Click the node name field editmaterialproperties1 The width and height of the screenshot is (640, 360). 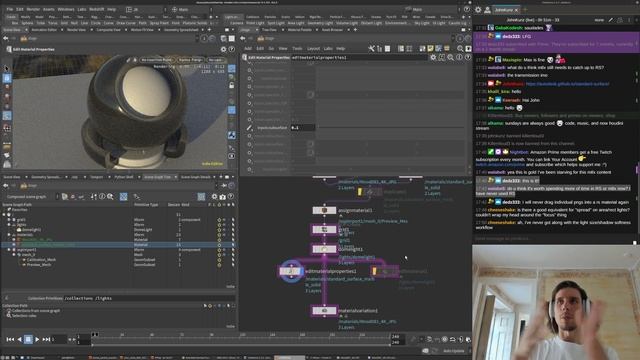(x=359, y=58)
